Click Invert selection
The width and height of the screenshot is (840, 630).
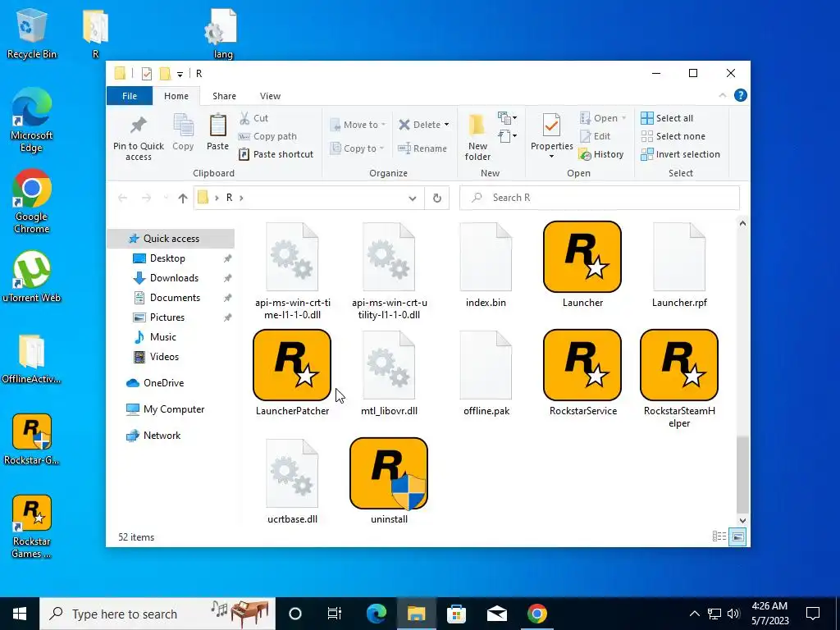point(680,154)
